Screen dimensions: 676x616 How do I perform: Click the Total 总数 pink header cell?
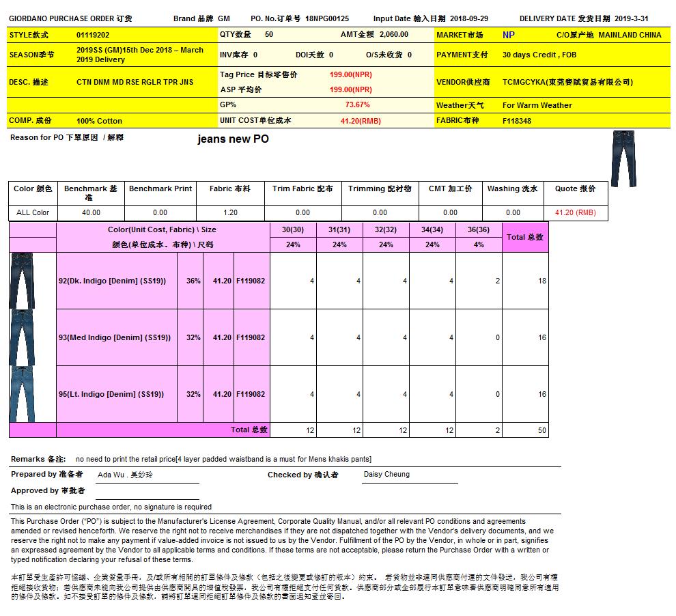(525, 237)
